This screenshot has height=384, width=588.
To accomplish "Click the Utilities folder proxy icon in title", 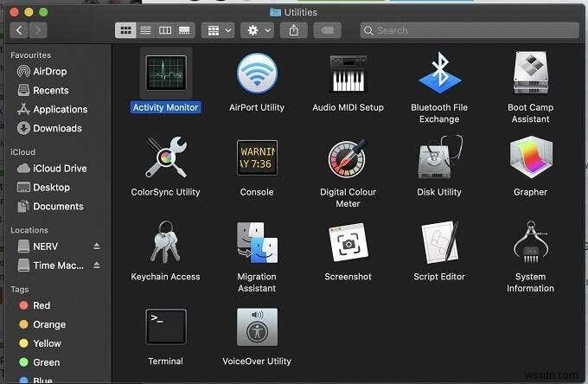I will 275,12.
